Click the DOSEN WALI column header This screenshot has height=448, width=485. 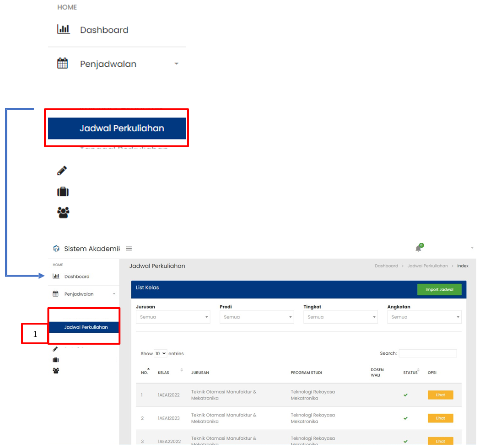pyautogui.click(x=377, y=372)
